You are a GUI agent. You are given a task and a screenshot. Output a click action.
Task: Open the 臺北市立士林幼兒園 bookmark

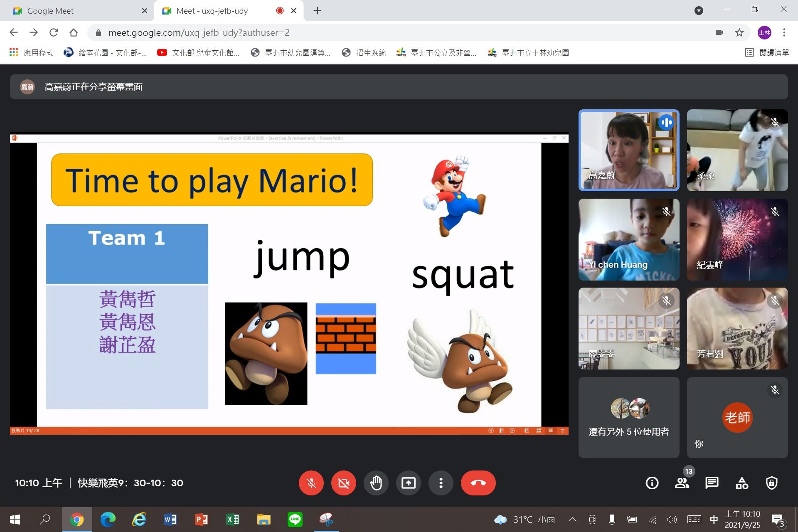[528, 53]
